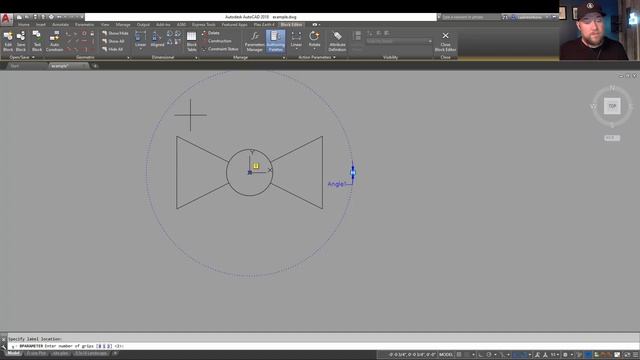The height and width of the screenshot is (360, 640).
Task: Click the Hide All constraints button
Action: (113, 49)
